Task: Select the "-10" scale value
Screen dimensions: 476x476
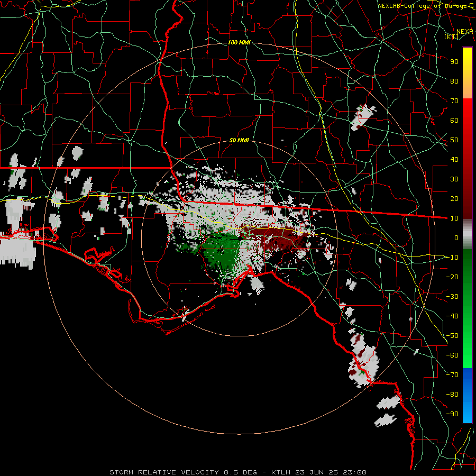Action: click(452, 258)
